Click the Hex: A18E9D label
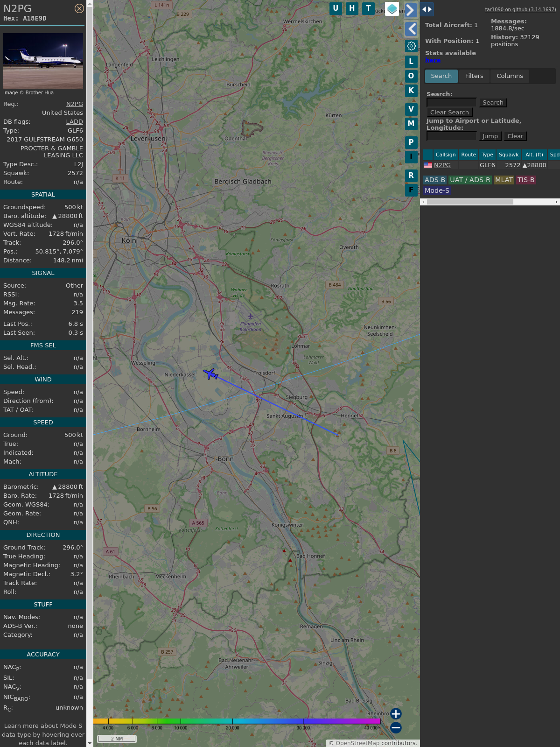 pyautogui.click(x=25, y=19)
